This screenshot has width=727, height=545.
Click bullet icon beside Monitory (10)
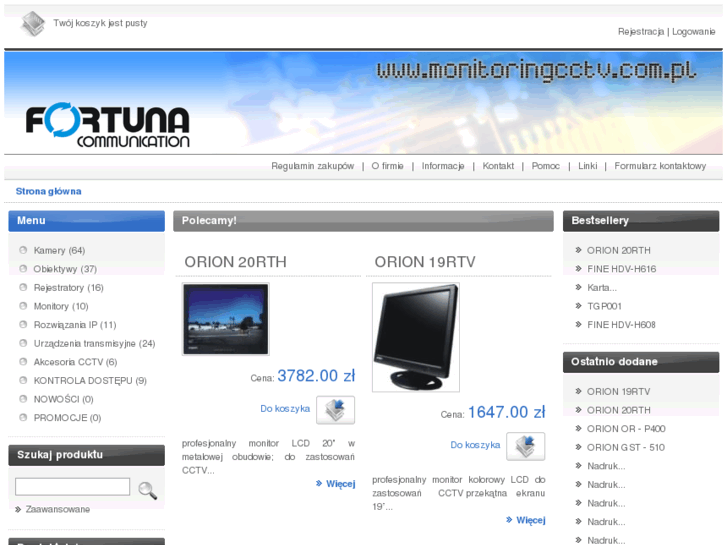click(23, 306)
